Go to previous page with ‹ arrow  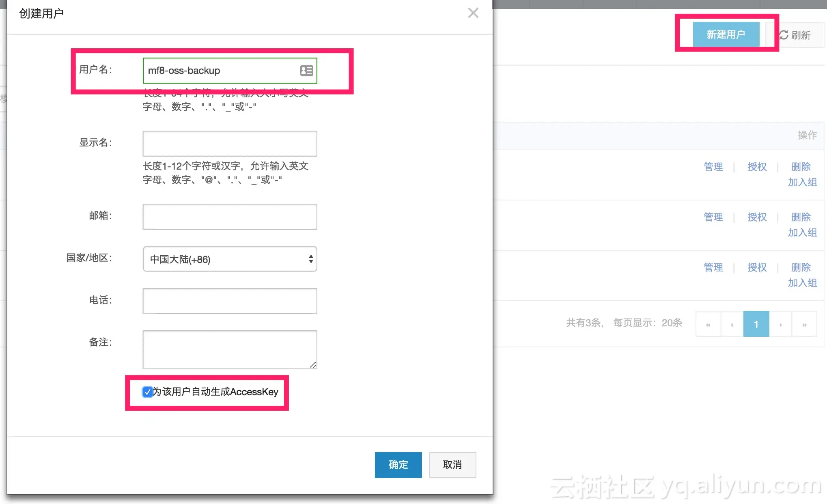732,324
